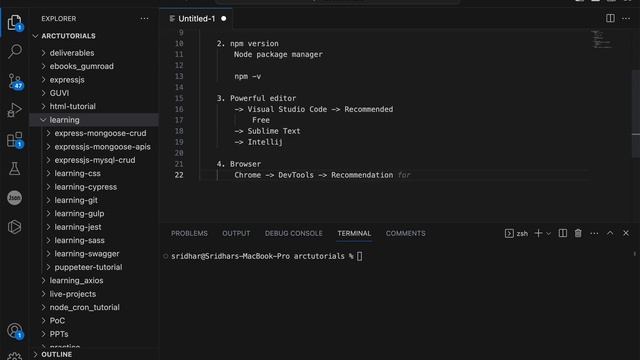Open the Search view icon
The height and width of the screenshot is (360, 640).
[15, 51]
